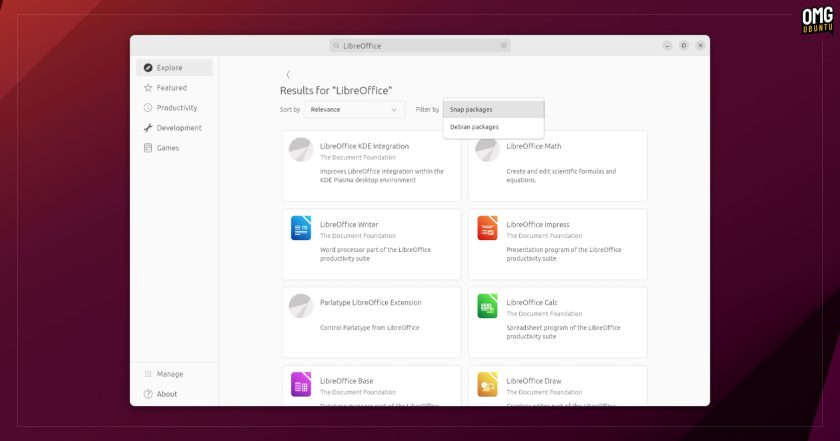
Task: Select Debian packages filter option
Action: 493,127
